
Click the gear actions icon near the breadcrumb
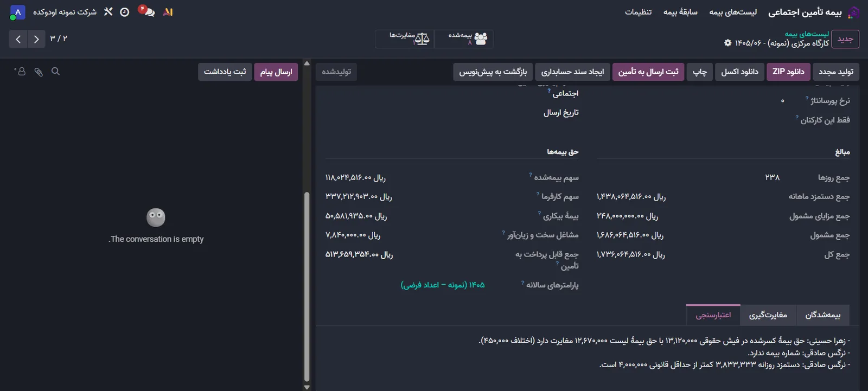coord(727,43)
